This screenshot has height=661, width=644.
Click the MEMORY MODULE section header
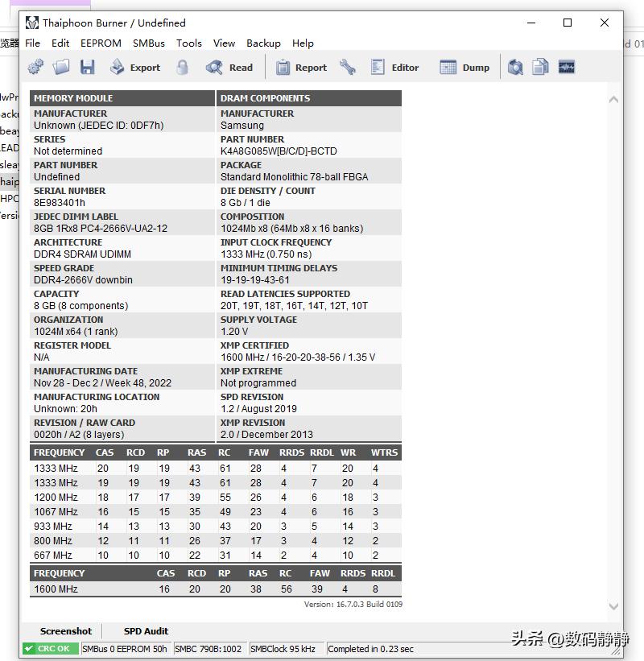pos(122,98)
